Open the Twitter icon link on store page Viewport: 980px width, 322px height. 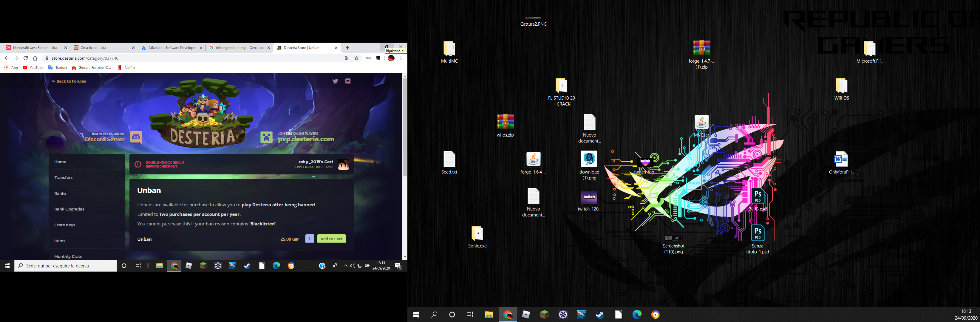pos(335,81)
